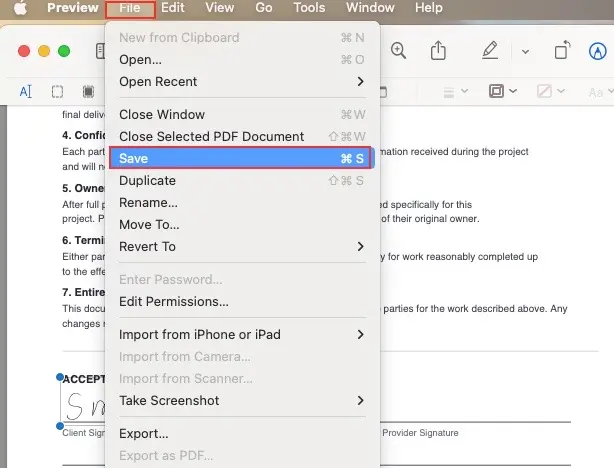614x468 pixels.
Task: Click the green full screen button
Action: 64,51
